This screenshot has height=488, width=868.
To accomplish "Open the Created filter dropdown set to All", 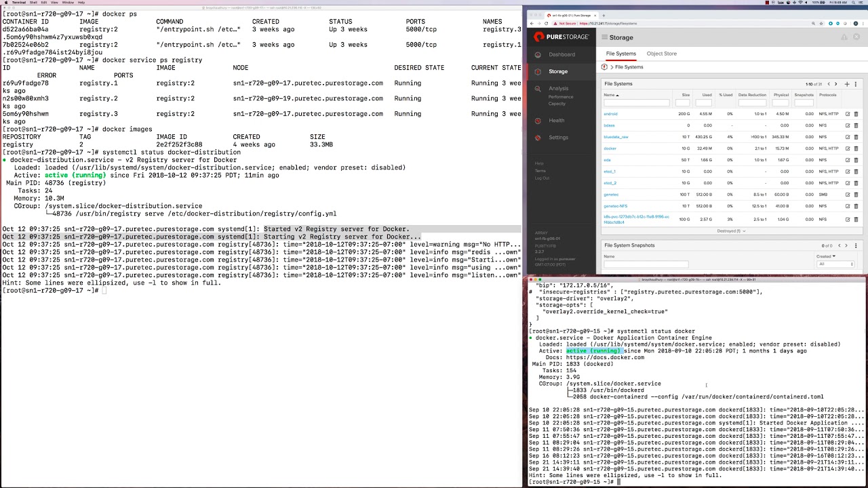I will 835,264.
